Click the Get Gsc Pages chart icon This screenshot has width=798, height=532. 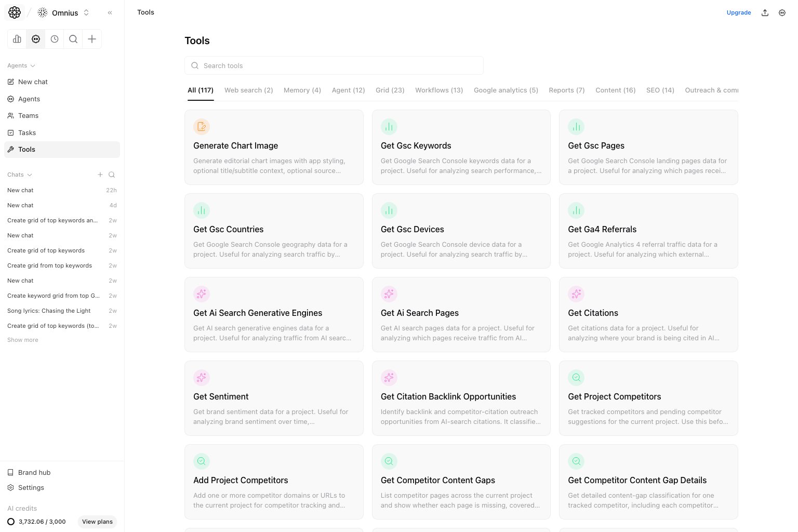pos(576,127)
